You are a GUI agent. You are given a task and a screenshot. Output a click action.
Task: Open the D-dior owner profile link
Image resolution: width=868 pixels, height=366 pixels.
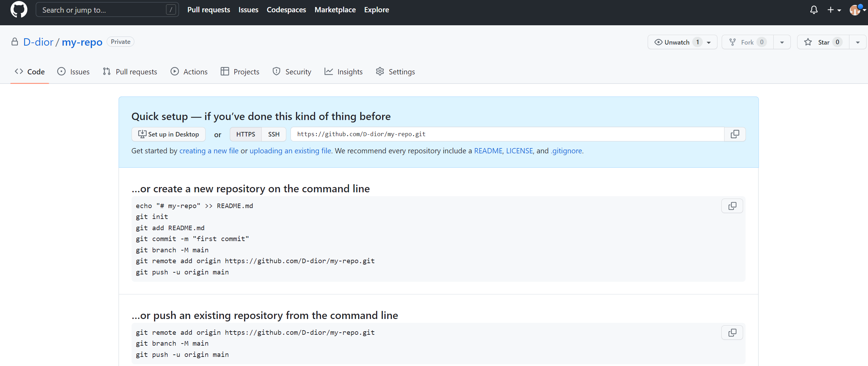point(38,42)
